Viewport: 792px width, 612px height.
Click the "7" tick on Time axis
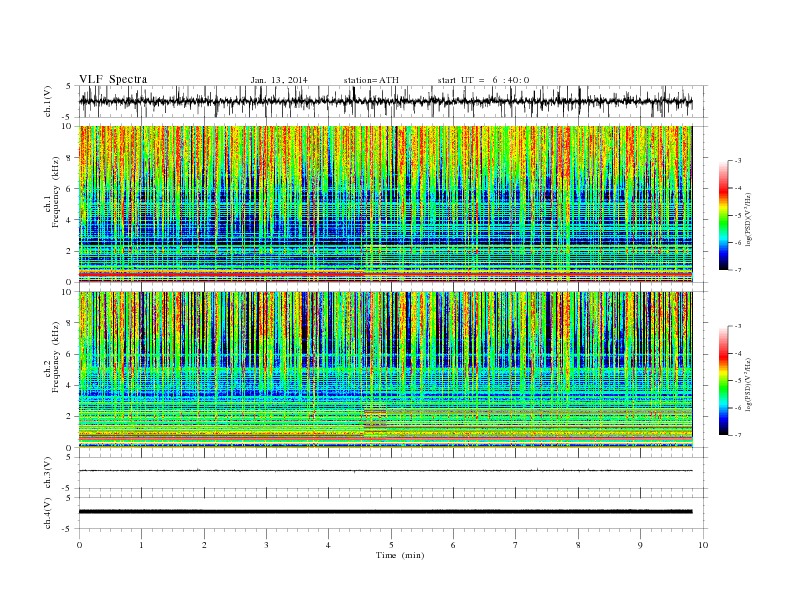516,545
